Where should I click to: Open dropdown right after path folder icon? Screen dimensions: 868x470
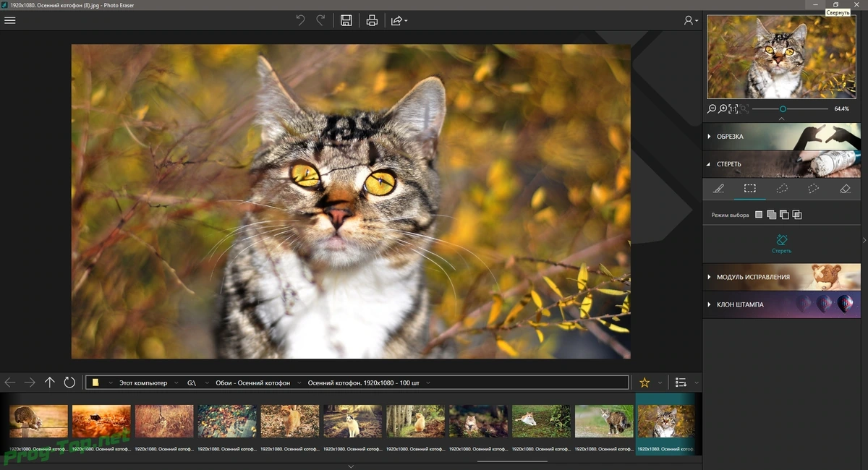110,383
